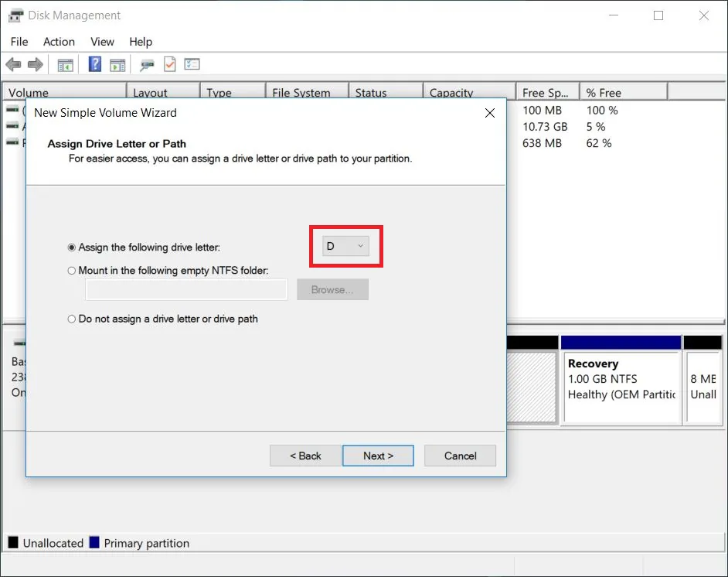Click the greyed Browse... button
The image size is (728, 577).
[x=332, y=289]
